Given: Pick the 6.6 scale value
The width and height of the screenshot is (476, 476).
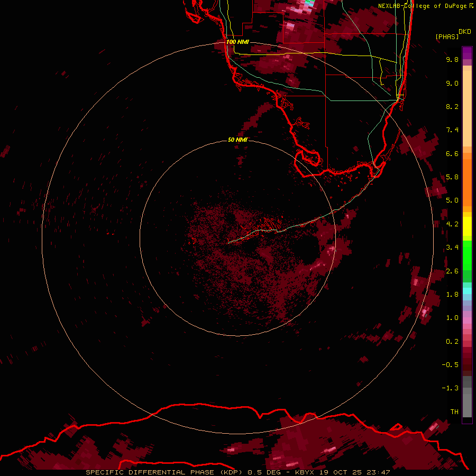Looking at the screenshot, I should click(452, 153).
